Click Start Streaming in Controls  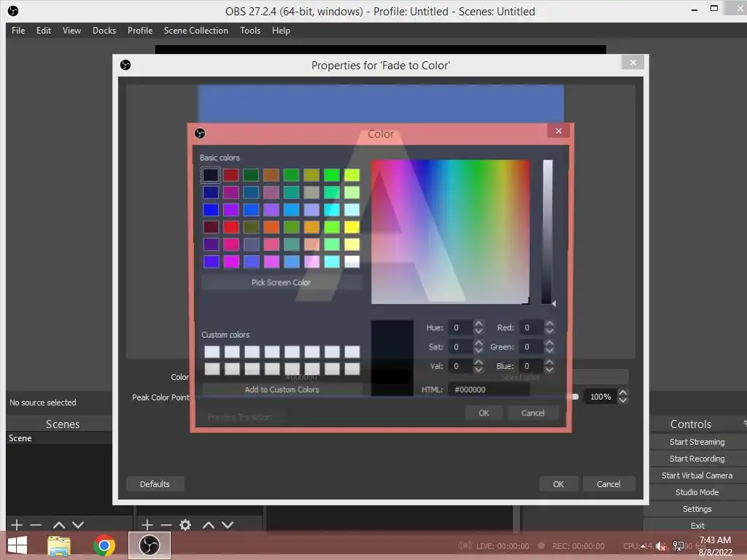coord(697,442)
